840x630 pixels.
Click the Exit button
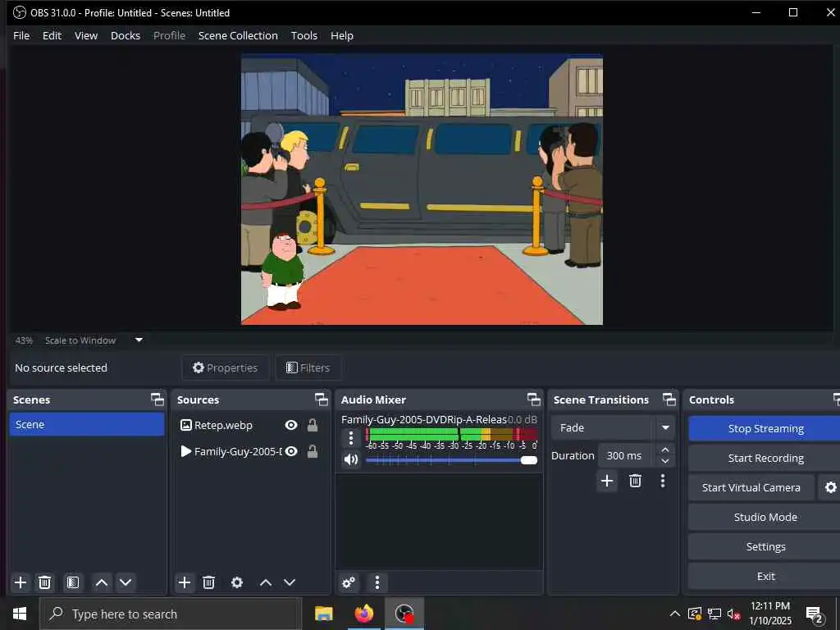pos(765,576)
